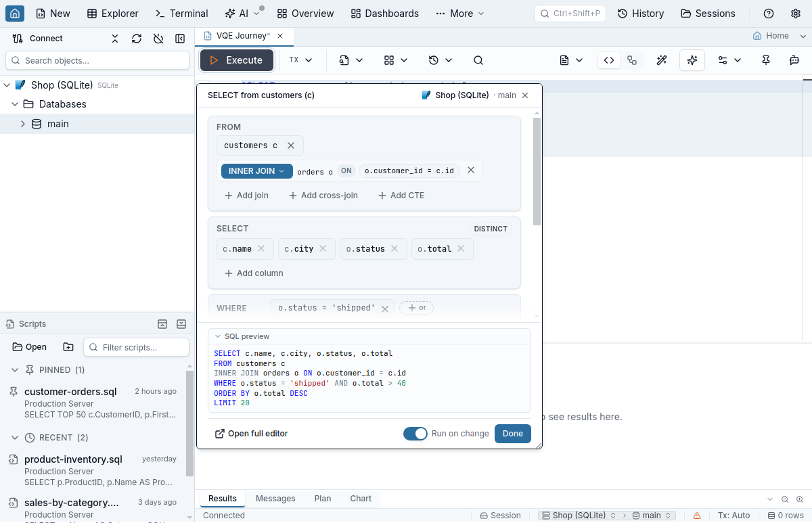Viewport: 812px width, 523px height.
Task: Open the help icon in the top bar
Action: [769, 14]
